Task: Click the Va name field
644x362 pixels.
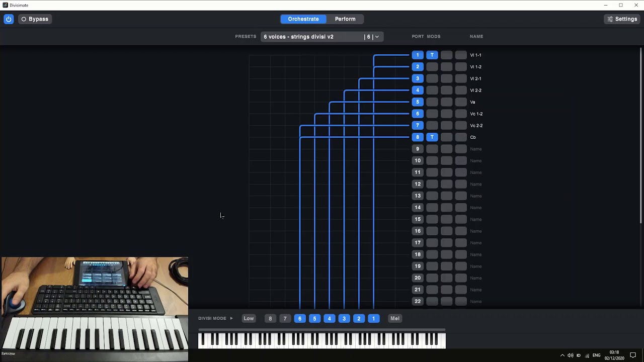Action: pyautogui.click(x=472, y=102)
